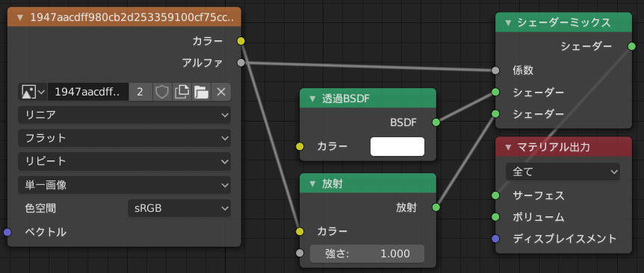Viewport: 644px width, 273px height.
Task: Open the image browse dropdown icon
Action: click(x=32, y=92)
